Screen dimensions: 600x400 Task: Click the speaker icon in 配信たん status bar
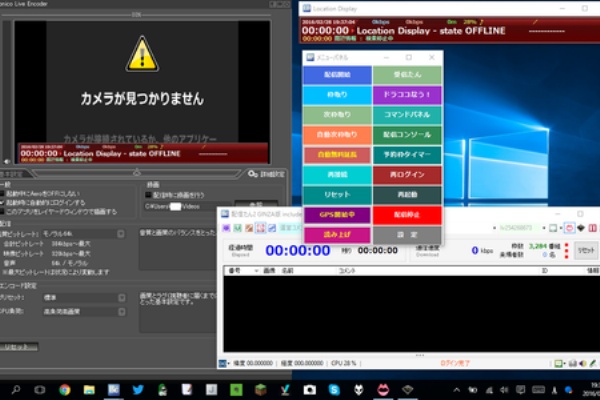583,363
